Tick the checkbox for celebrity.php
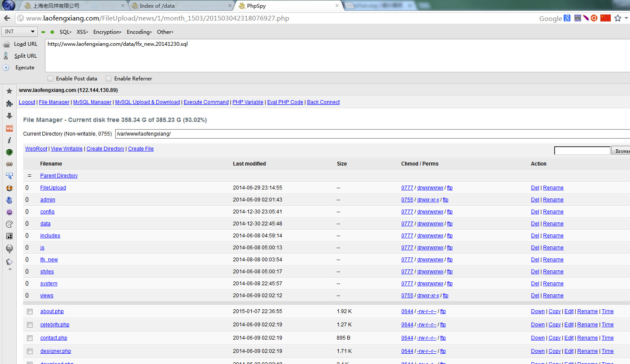Viewport: 630px width, 364px height. (30, 325)
